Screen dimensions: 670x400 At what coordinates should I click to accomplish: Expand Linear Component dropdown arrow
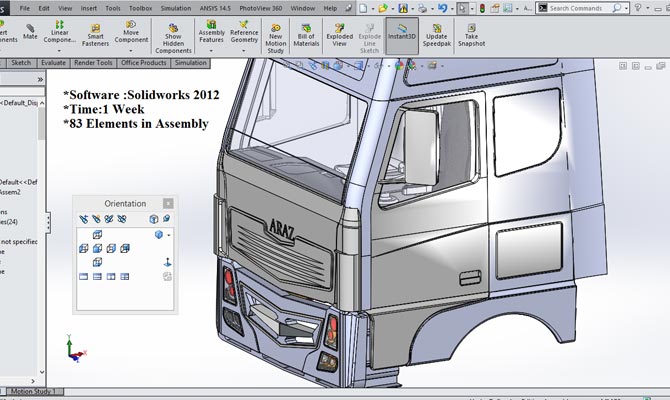click(59, 50)
